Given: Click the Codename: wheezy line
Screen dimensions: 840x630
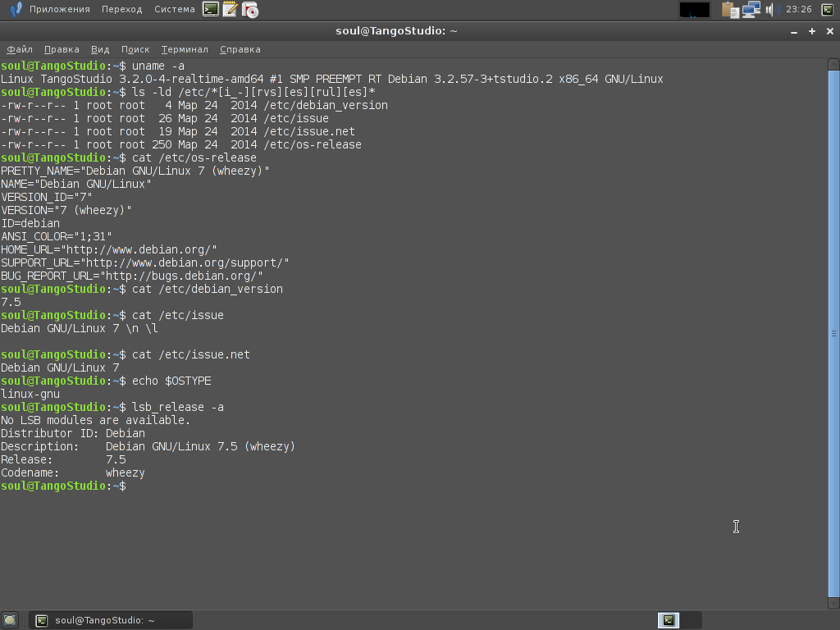Looking at the screenshot, I should point(73,473).
